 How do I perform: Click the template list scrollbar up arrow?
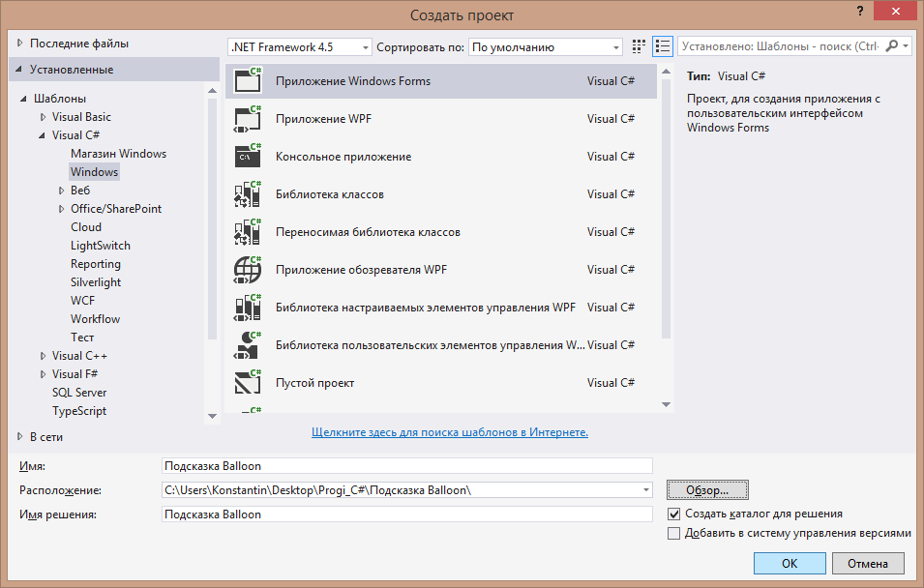pyautogui.click(x=666, y=72)
